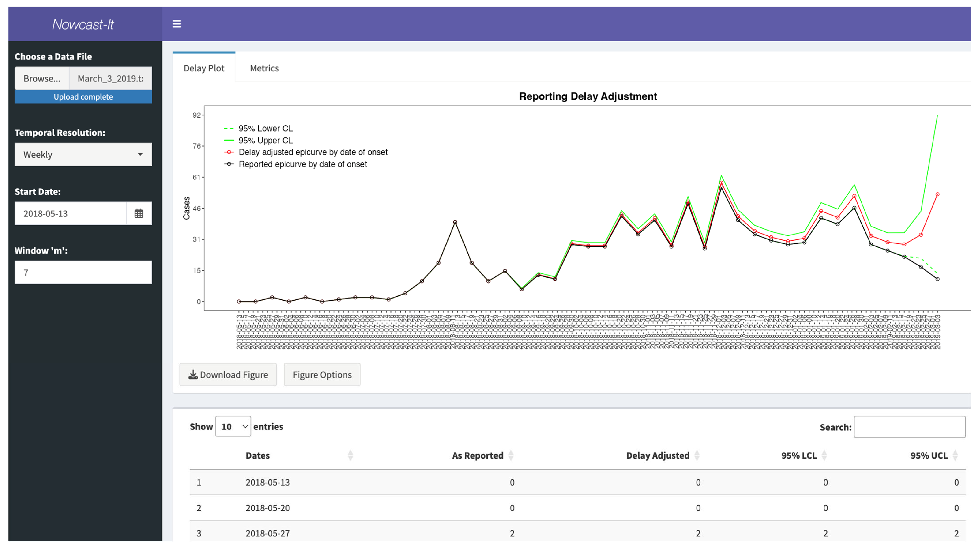
Task: Expand the Temporal Resolution Weekly dropdown
Action: [x=83, y=154]
